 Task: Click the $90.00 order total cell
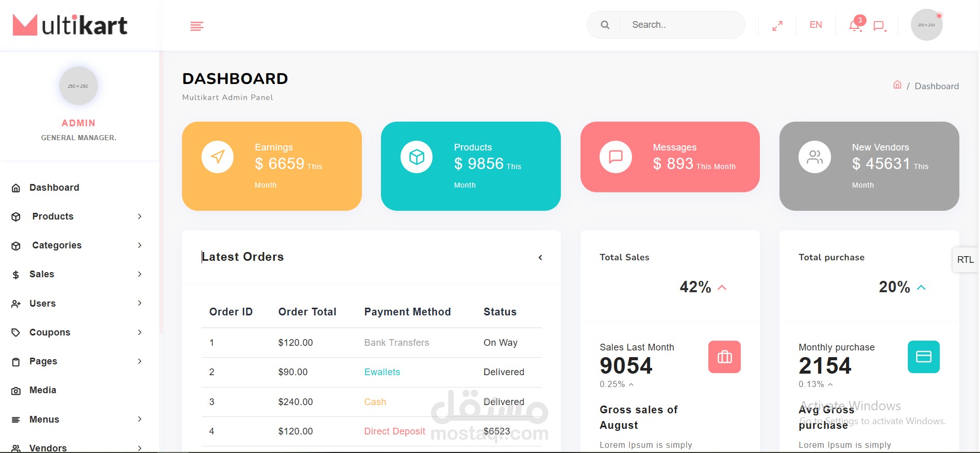click(x=293, y=372)
